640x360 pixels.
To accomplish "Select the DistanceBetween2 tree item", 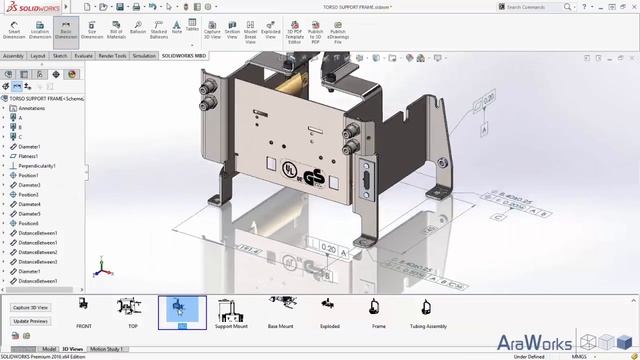I will tap(38, 252).
